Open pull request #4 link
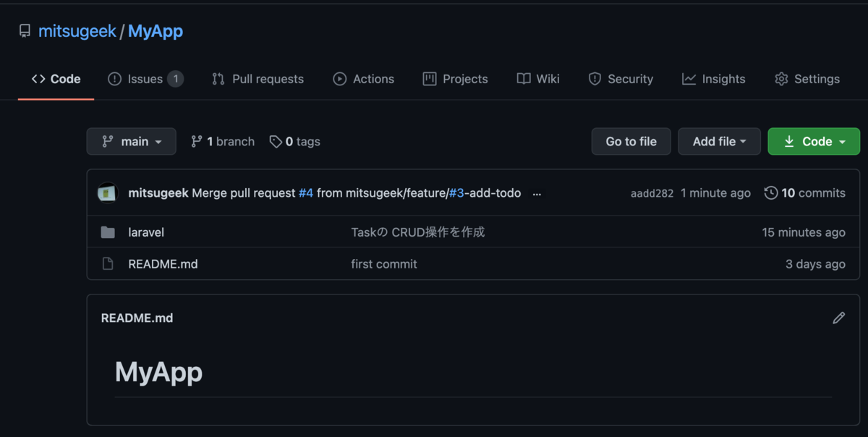Image resolution: width=868 pixels, height=437 pixels. coord(306,193)
